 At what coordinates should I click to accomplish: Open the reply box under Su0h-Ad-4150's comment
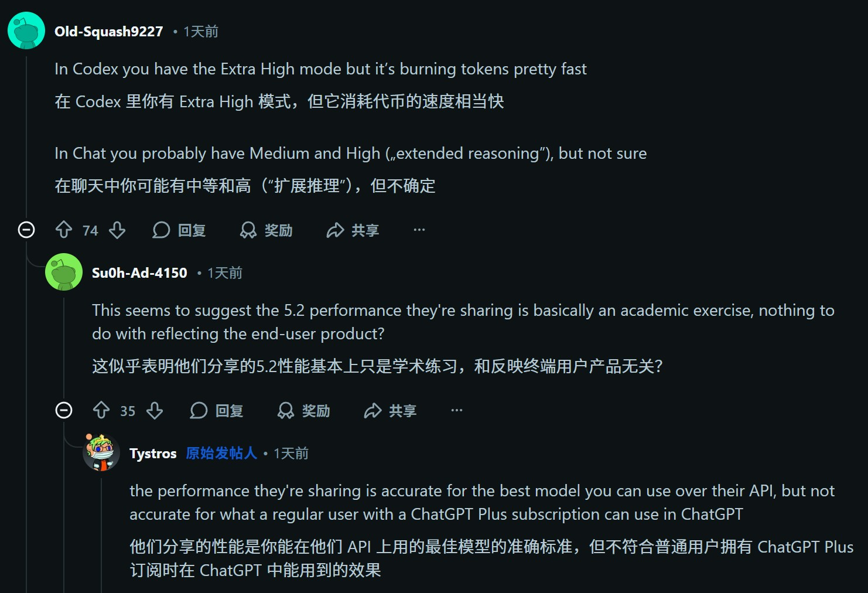point(218,411)
